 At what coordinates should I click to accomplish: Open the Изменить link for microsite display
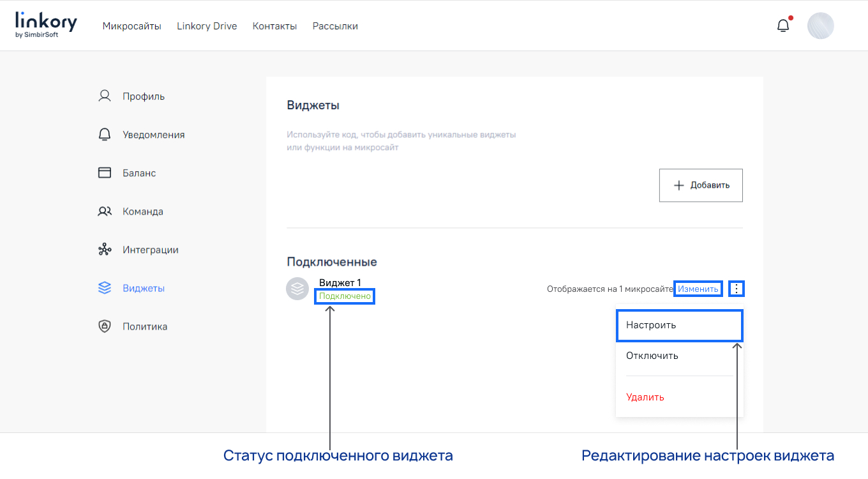(x=698, y=288)
